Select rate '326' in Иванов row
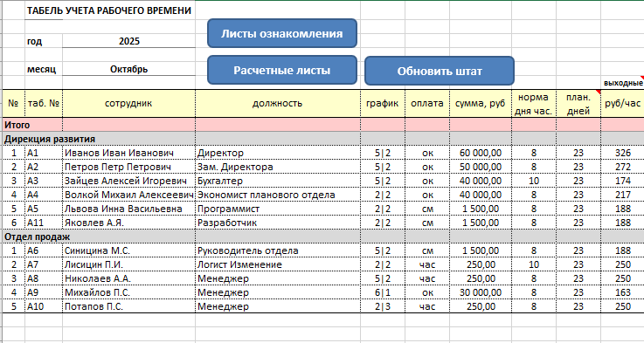The width and height of the screenshot is (644, 343). (x=623, y=153)
